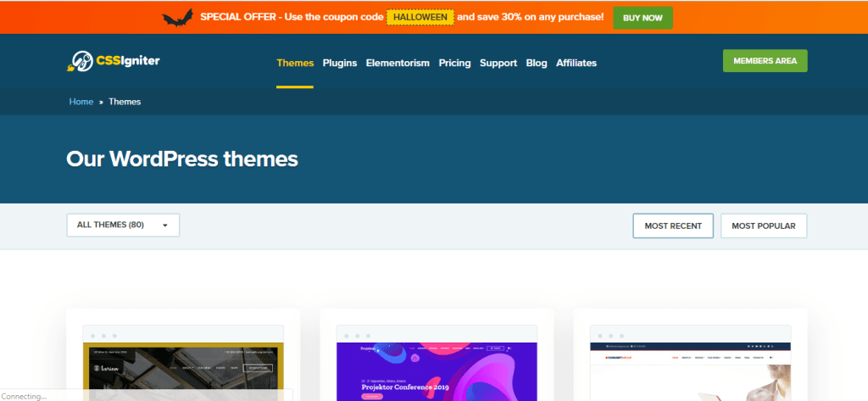
Task: Click the Halloween bat icon in banner
Action: 178,18
